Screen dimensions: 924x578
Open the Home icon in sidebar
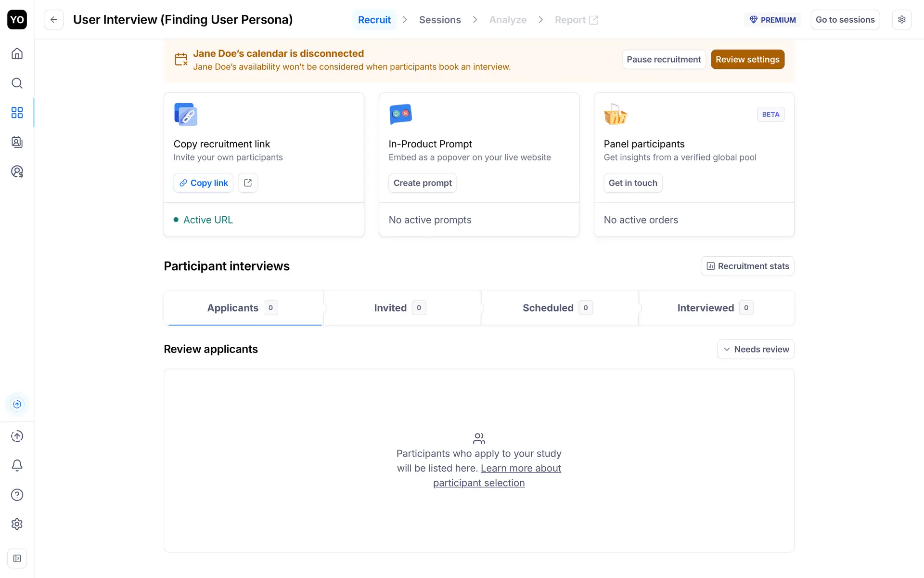(x=17, y=53)
